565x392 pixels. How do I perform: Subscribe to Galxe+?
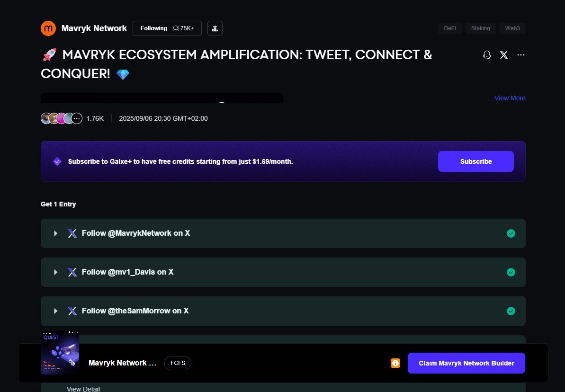pos(475,161)
